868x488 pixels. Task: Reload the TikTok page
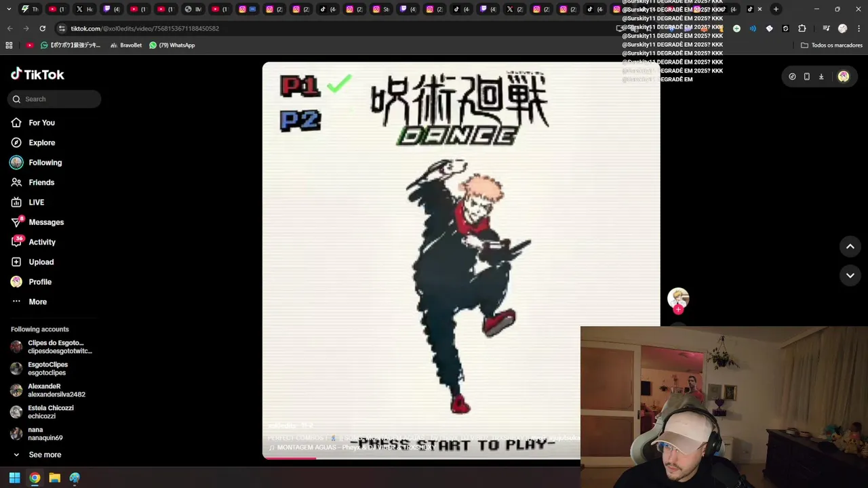point(43,28)
